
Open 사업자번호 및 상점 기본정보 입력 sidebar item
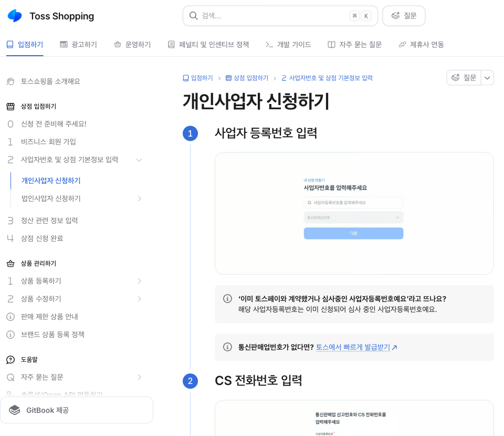coord(69,160)
